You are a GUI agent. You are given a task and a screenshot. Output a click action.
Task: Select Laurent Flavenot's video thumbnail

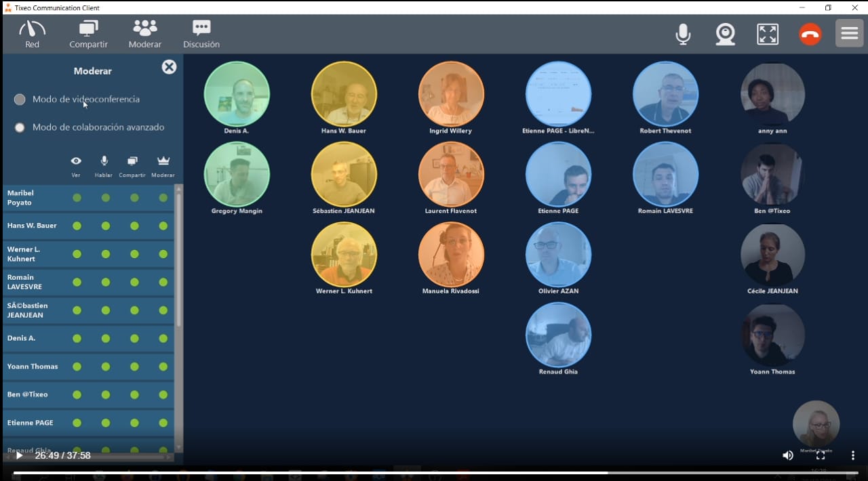coord(451,174)
